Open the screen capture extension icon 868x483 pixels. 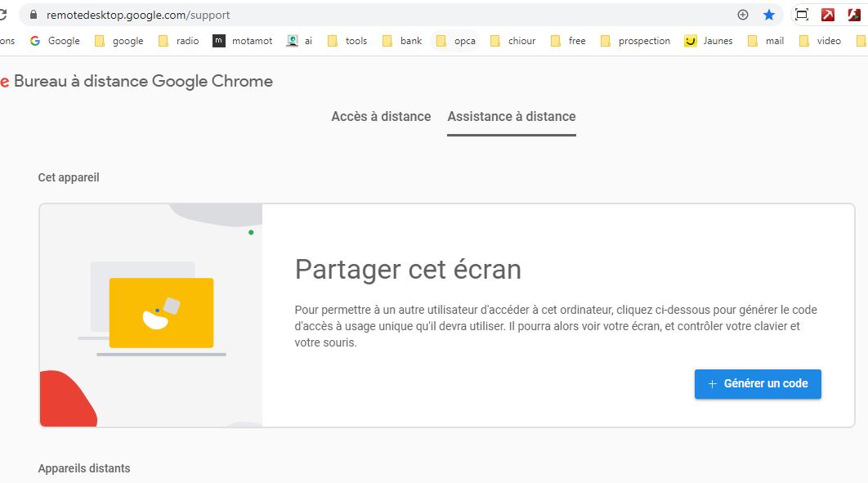[802, 15]
